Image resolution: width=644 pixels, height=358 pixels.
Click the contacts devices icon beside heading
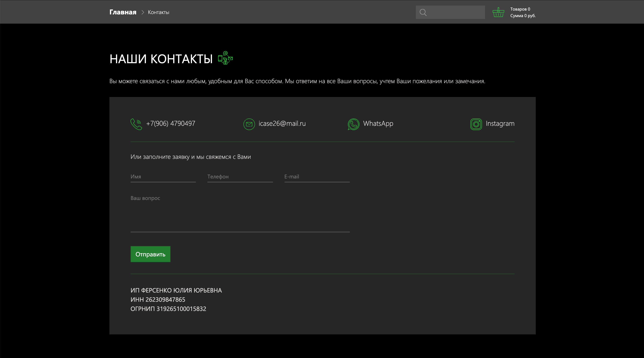point(225,58)
